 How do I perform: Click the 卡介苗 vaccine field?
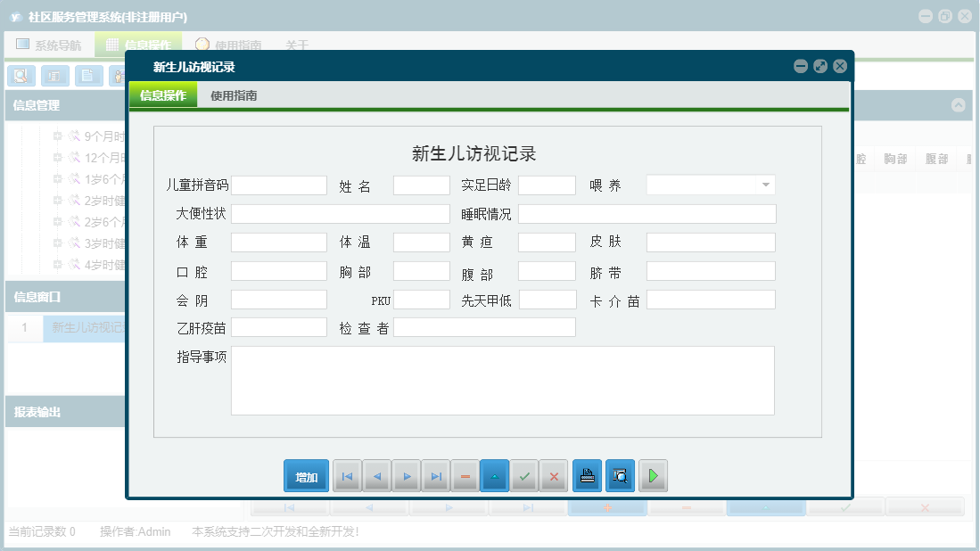(711, 300)
